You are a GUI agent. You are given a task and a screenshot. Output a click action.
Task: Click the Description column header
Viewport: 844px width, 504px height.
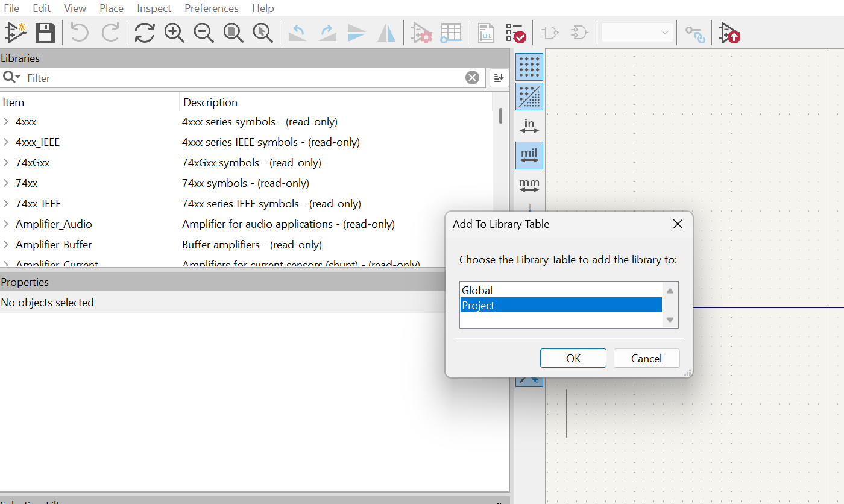coord(336,102)
